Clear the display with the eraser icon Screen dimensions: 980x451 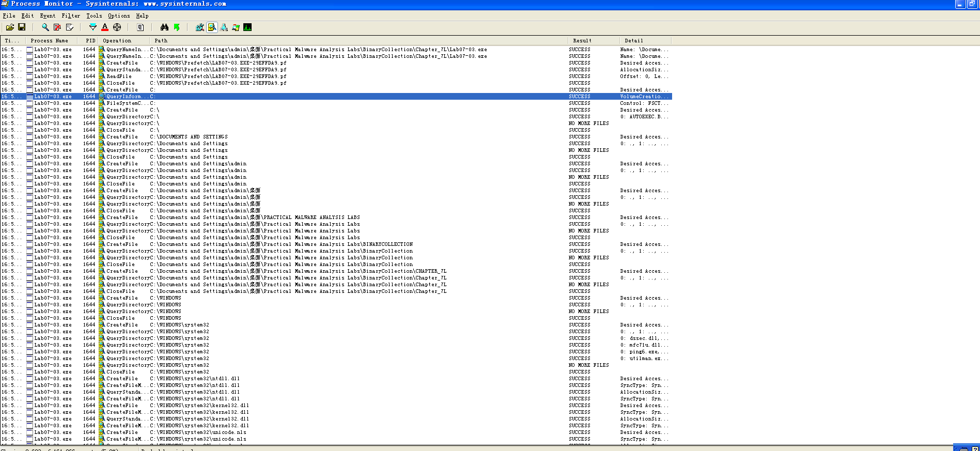70,27
